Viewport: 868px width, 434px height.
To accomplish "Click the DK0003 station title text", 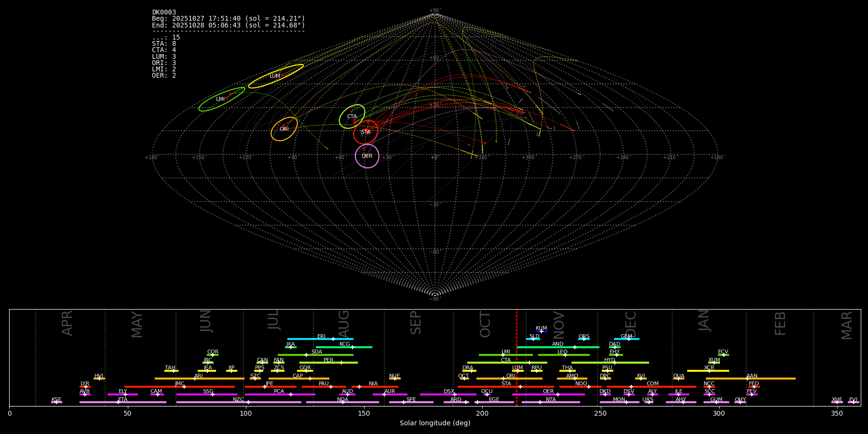I will [x=164, y=13].
